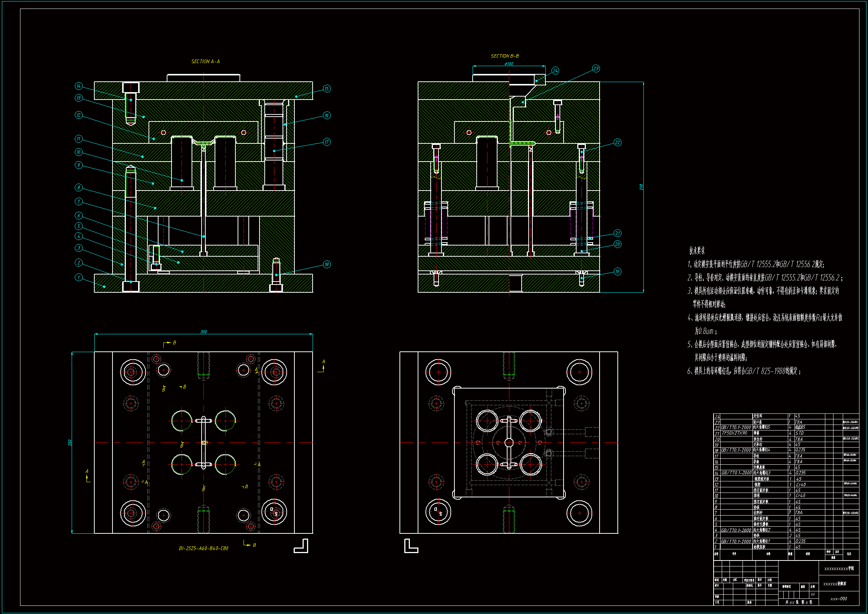Click the 1:1 scale cell in title block
The width and height of the screenshot is (868, 614).
pyautogui.click(x=813, y=595)
